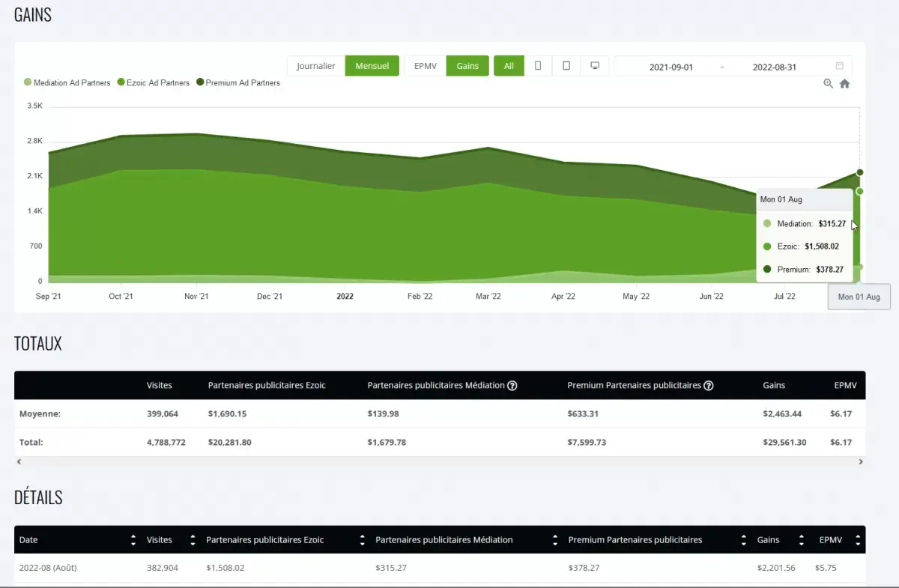Toggle Ezoic Ad Partners legend series
Screen dimensions: 899x588
pyautogui.click(x=154, y=83)
